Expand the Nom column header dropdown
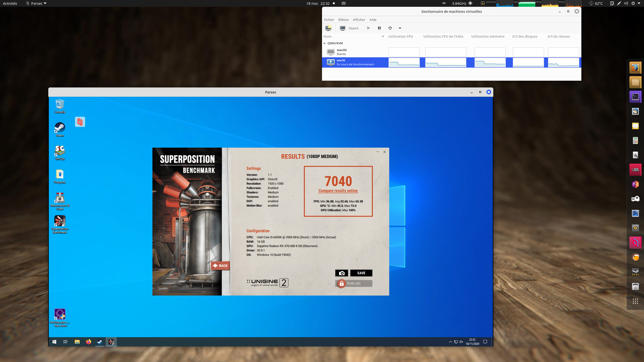 [383, 36]
